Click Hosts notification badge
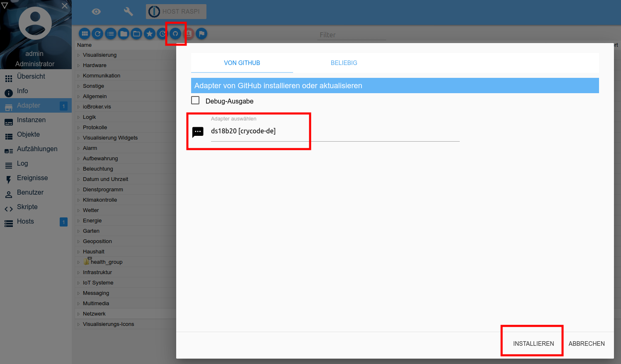621x364 pixels. coord(63,222)
